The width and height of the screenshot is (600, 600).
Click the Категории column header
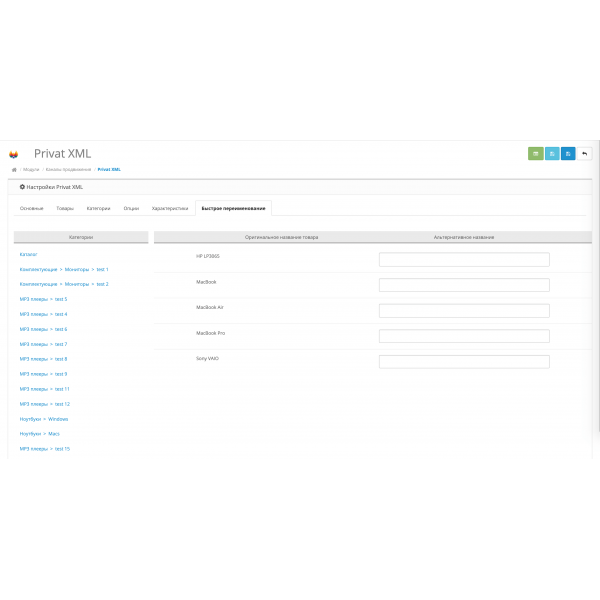pos(81,237)
